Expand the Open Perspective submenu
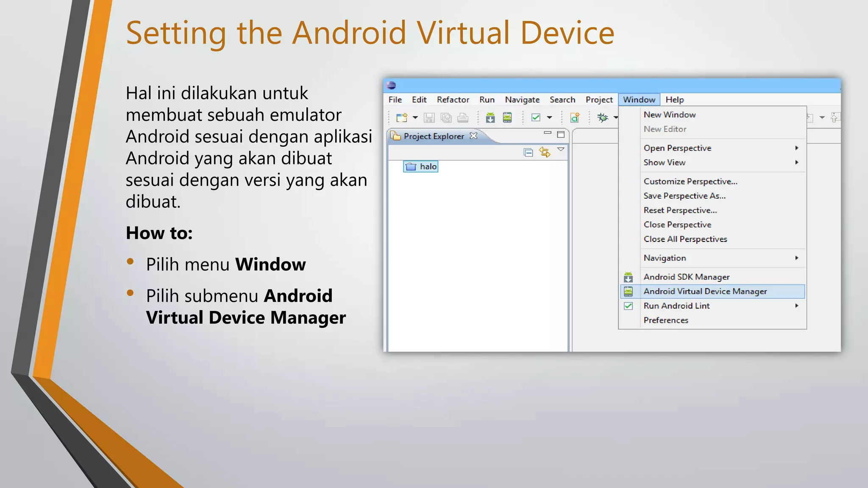The width and height of the screenshot is (868, 488). (712, 148)
